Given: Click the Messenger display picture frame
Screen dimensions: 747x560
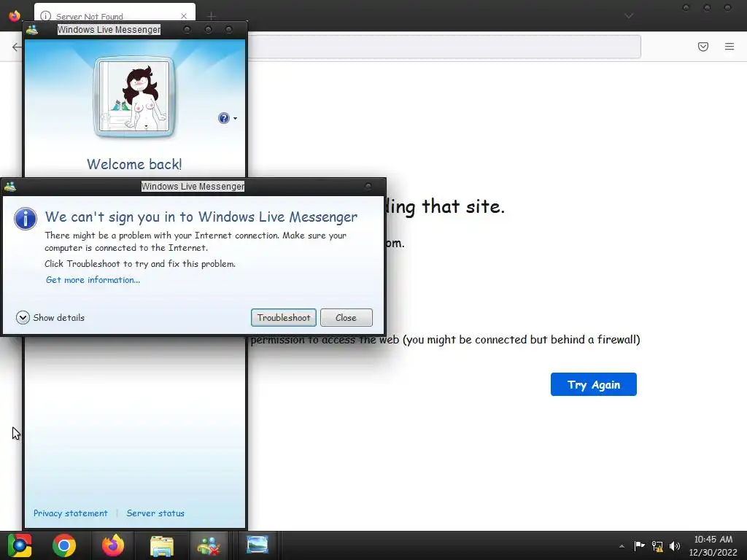Looking at the screenshot, I should click(x=134, y=97).
